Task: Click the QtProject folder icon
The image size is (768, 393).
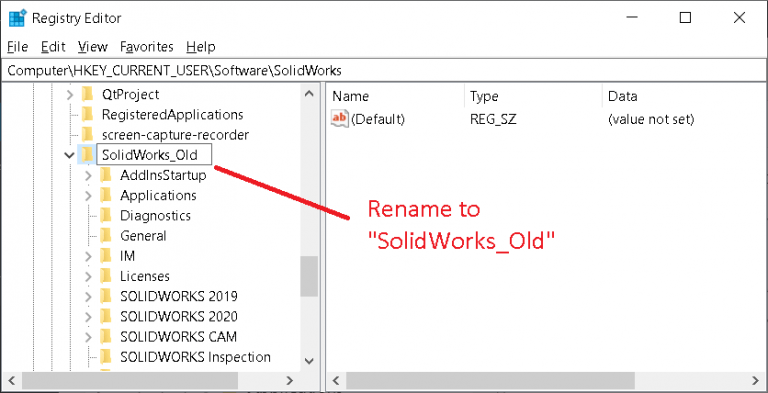Action: (x=88, y=94)
